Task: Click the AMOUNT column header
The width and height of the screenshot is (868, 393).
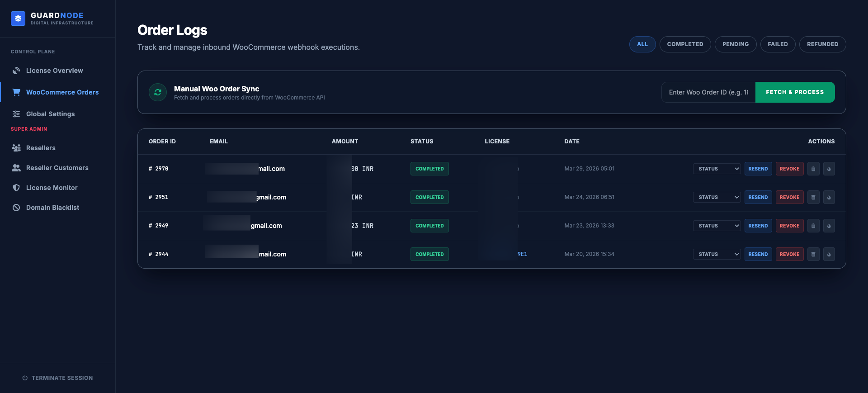Action: 345,142
